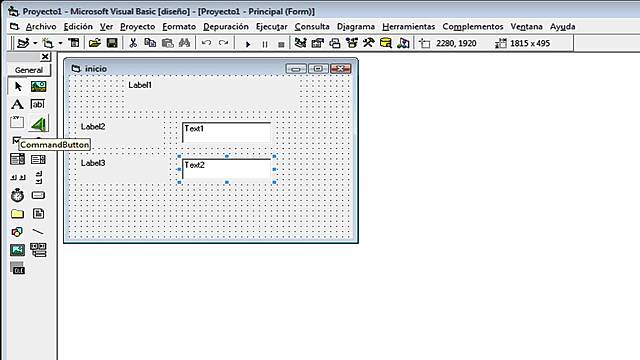Select the Frame tool in the toolbox

tap(17, 122)
